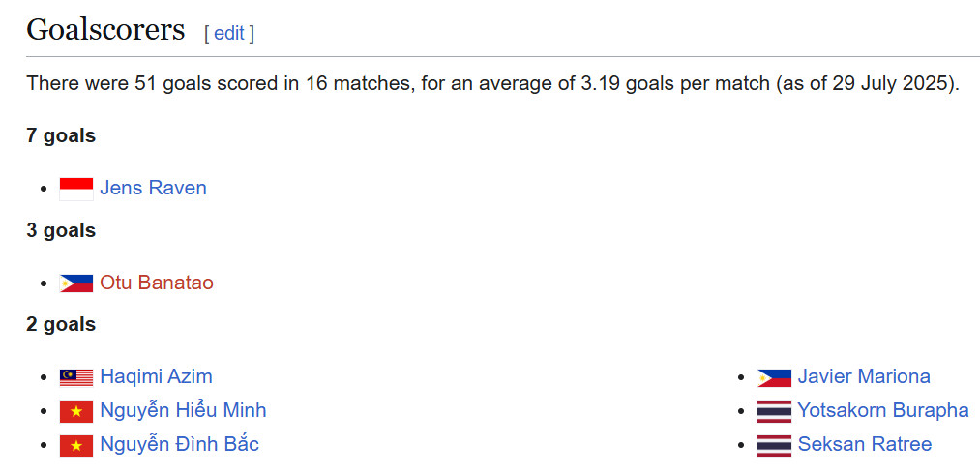Open the Jens Raven player page
The height and width of the screenshot is (476, 980).
pos(153,188)
